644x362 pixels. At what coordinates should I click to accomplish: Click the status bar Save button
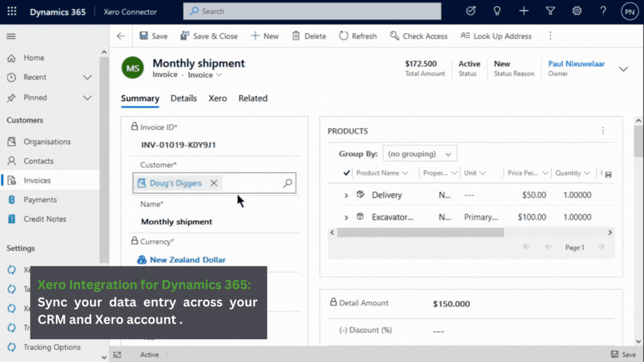coord(623,355)
